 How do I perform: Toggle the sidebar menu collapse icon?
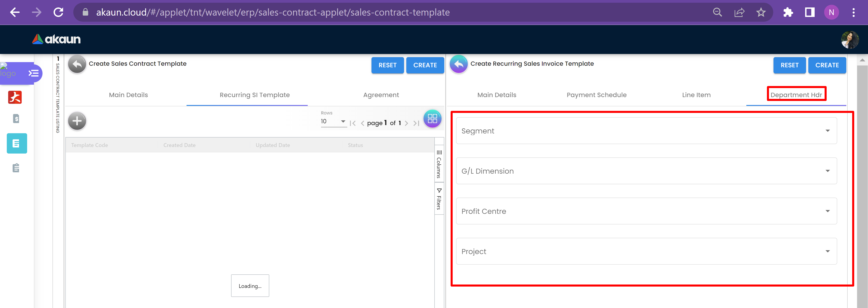tap(33, 73)
